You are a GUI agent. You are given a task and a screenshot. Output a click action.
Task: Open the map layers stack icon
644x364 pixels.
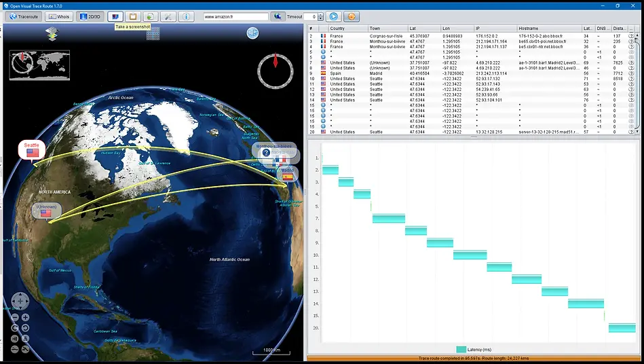[x=52, y=34]
